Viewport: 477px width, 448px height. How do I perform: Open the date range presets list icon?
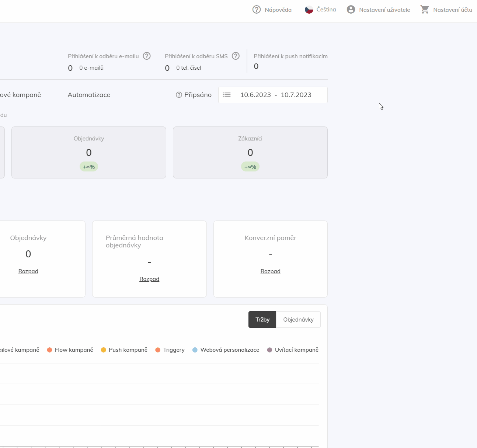227,95
